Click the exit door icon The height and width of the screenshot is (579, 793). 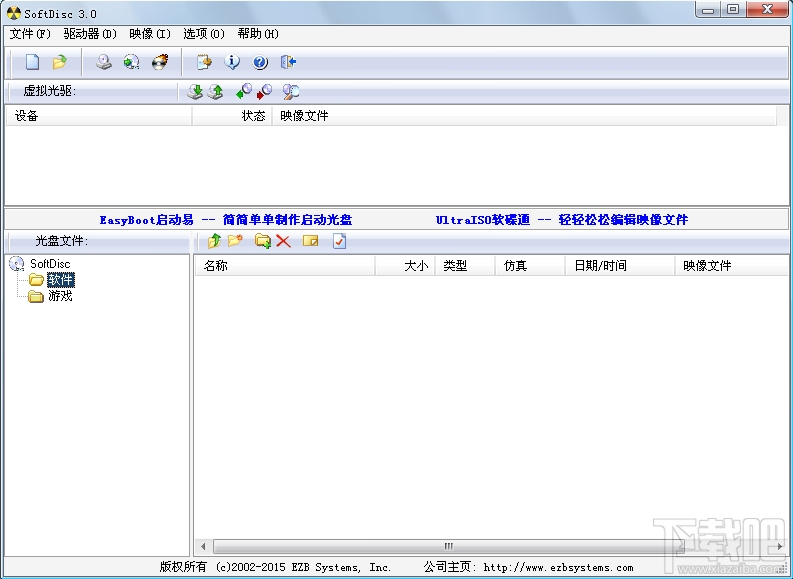[288, 62]
